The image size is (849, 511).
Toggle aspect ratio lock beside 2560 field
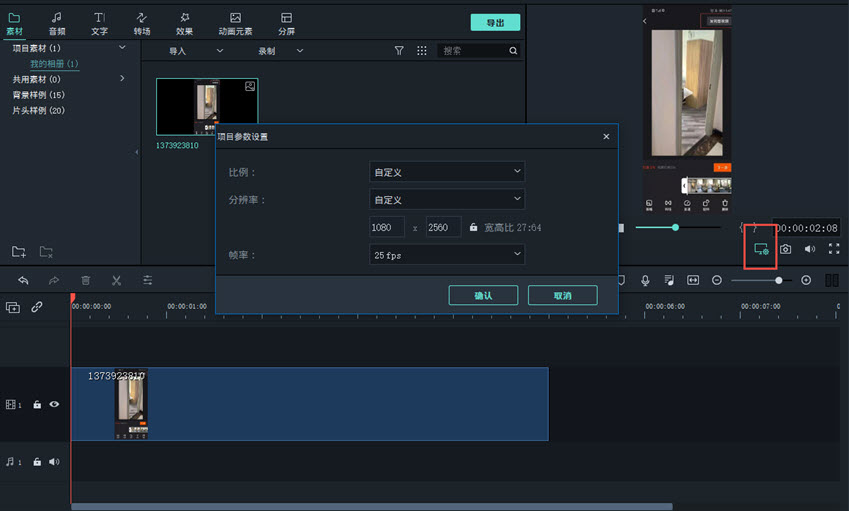tap(473, 228)
